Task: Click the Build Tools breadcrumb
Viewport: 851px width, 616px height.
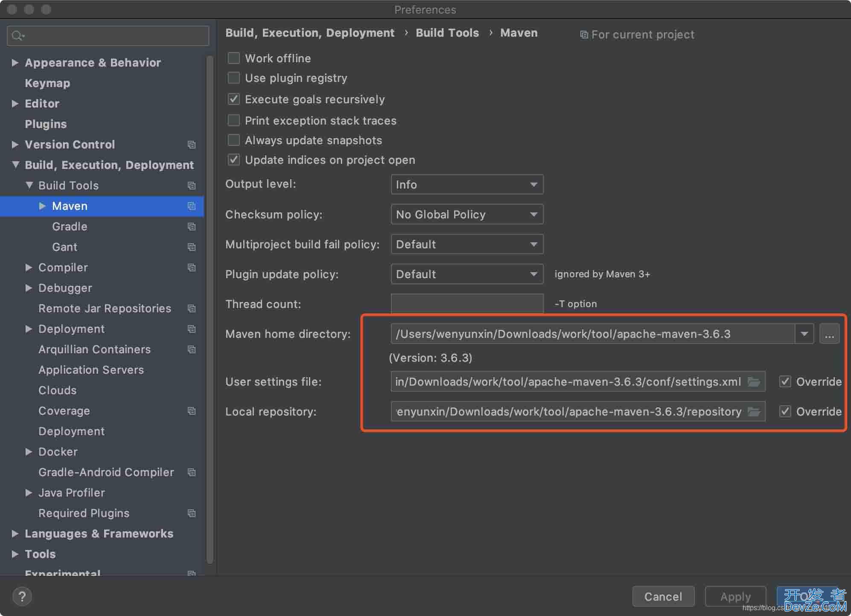Action: click(x=447, y=33)
